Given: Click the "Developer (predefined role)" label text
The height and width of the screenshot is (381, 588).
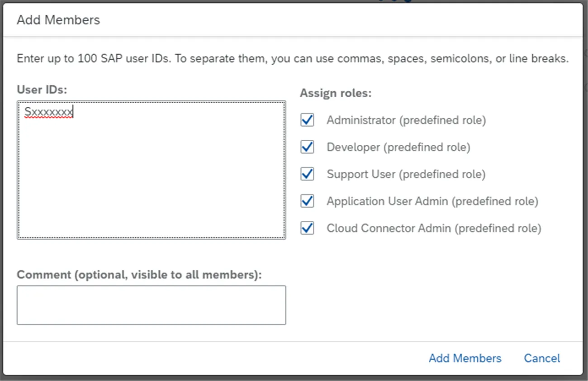Looking at the screenshot, I should click(x=398, y=148).
